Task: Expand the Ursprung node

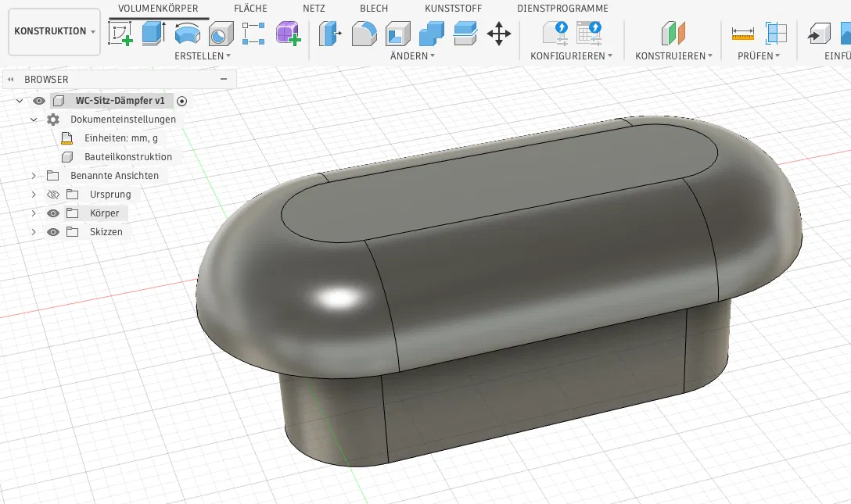Action: click(x=34, y=195)
